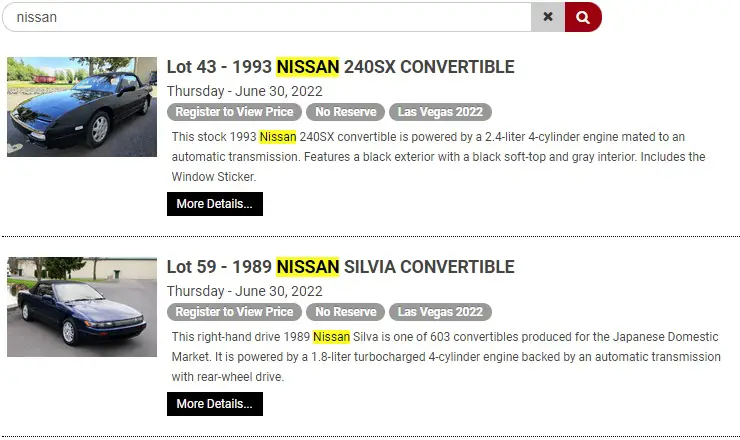The height and width of the screenshot is (440, 740).
Task: Clear the search with the X icon
Action: [548, 17]
